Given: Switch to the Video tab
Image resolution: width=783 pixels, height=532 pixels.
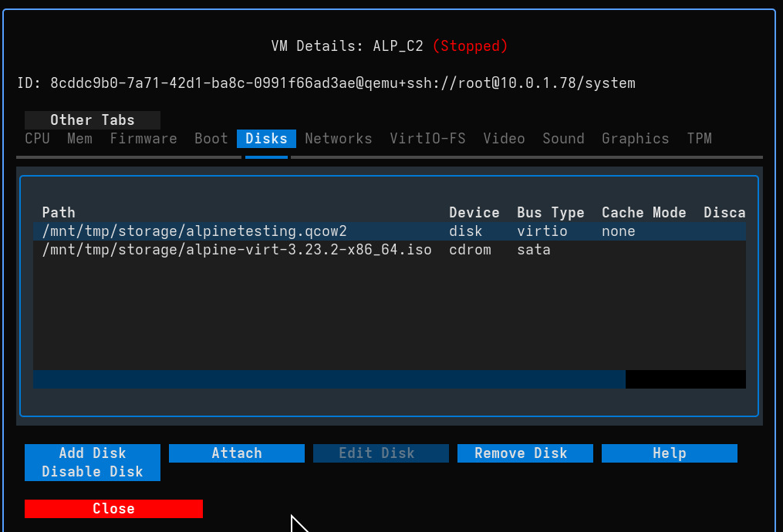Looking at the screenshot, I should (504, 139).
